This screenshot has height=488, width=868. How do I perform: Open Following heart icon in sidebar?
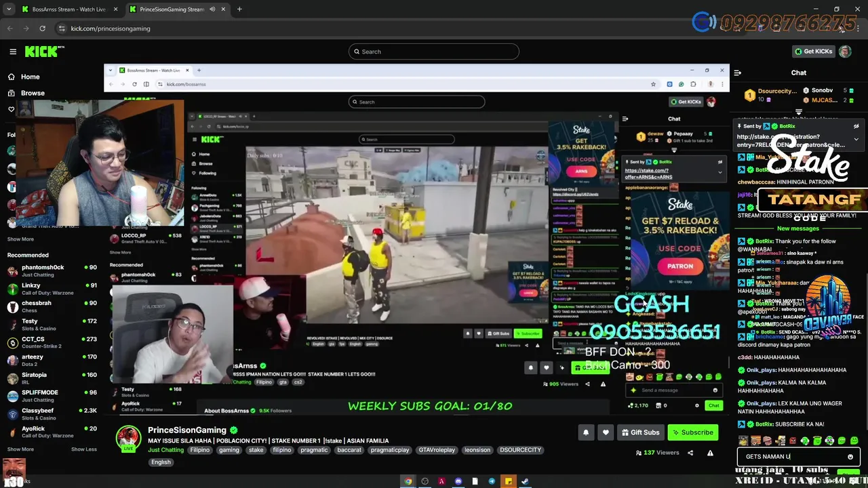(x=11, y=109)
